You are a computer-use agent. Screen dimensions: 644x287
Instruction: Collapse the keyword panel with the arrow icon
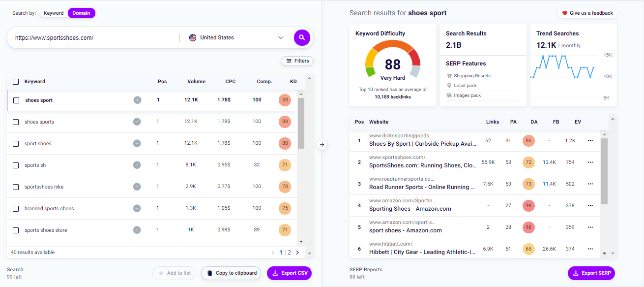(322, 145)
